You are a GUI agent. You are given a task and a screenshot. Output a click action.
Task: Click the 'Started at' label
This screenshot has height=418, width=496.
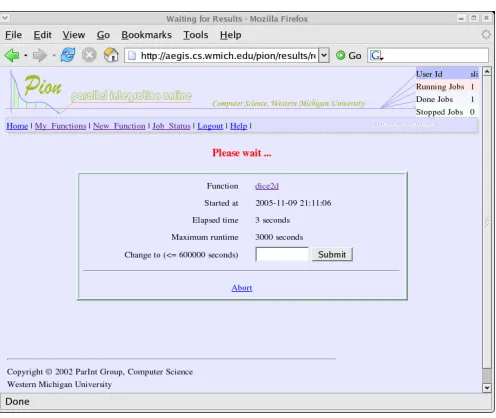pos(221,203)
